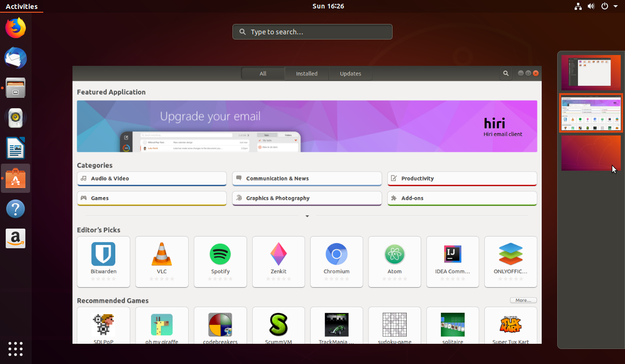Click More next to Recommended Games
This screenshot has width=625, height=364.
pos(523,300)
